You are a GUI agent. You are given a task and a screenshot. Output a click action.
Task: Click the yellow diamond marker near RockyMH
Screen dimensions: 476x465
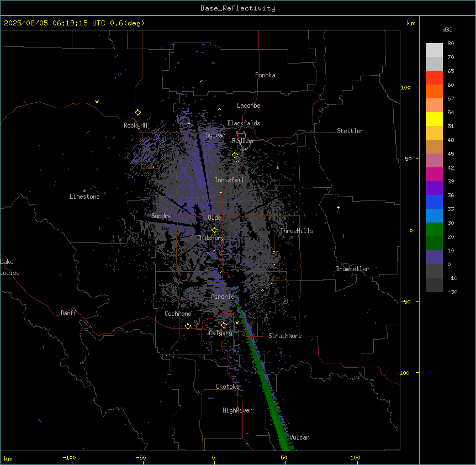click(138, 113)
